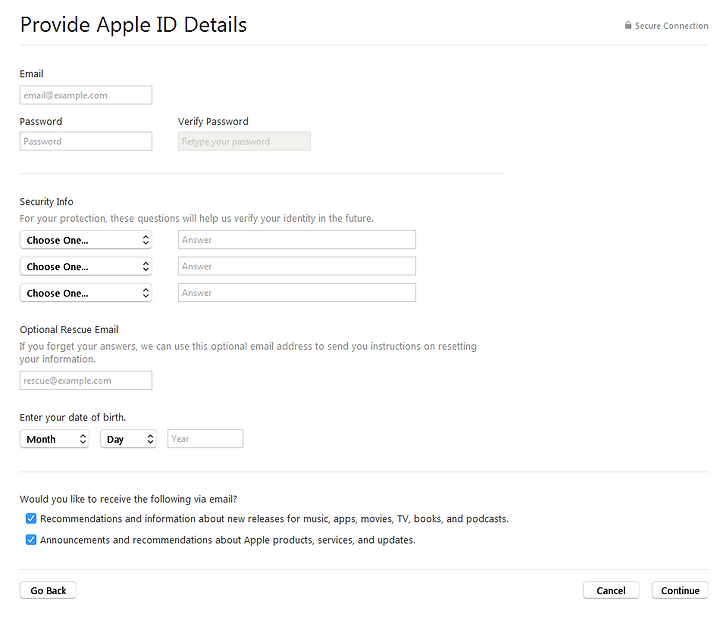Click the optional rescue email field
This screenshot has width=720, height=638.
coord(86,381)
